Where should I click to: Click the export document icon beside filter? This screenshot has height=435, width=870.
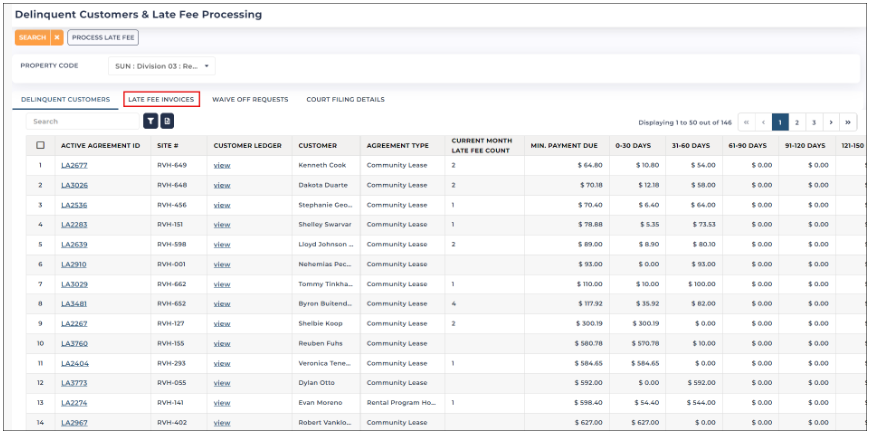click(x=166, y=121)
